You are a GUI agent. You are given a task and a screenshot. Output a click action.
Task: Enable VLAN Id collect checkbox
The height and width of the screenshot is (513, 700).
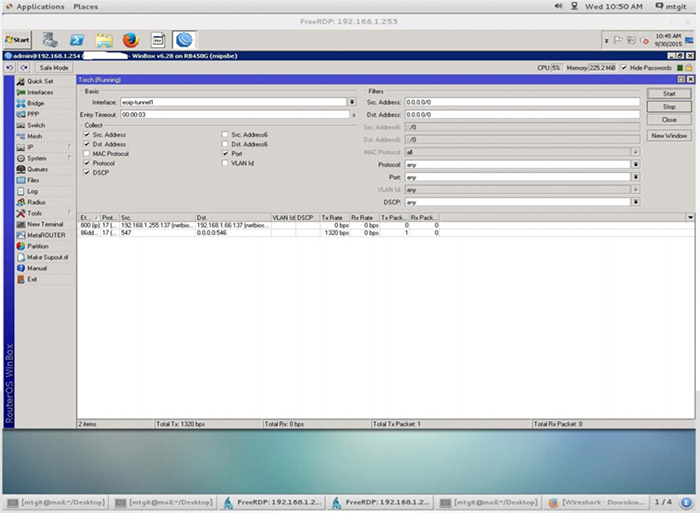[x=225, y=163]
